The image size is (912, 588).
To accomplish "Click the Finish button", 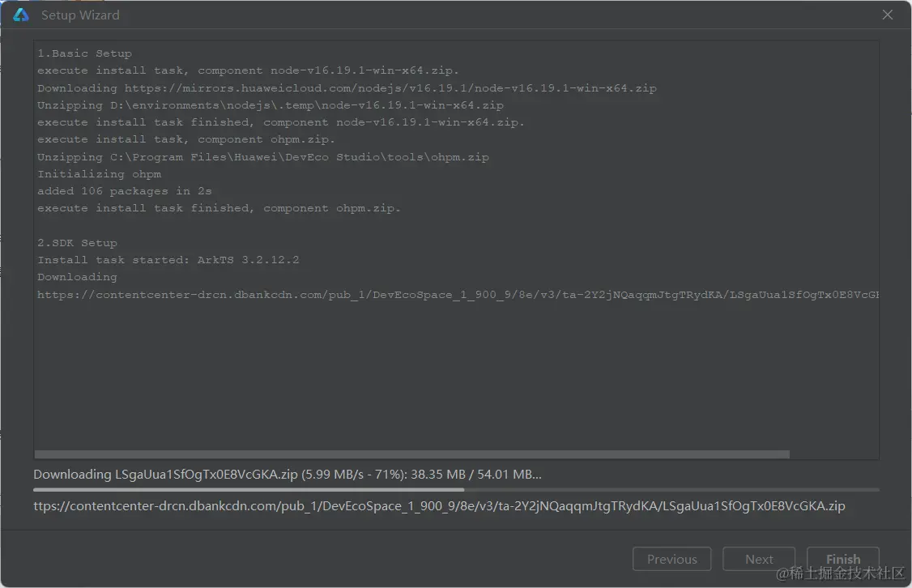I will 843,559.
